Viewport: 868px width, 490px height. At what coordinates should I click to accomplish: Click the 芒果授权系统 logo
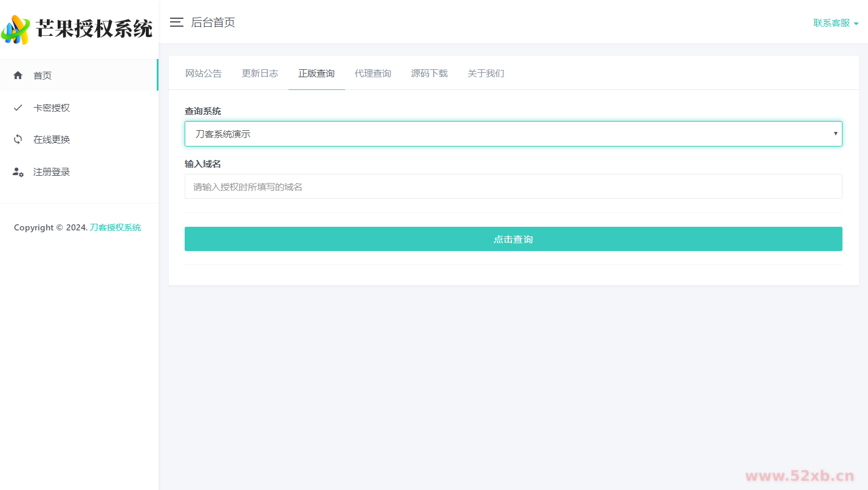(x=78, y=29)
